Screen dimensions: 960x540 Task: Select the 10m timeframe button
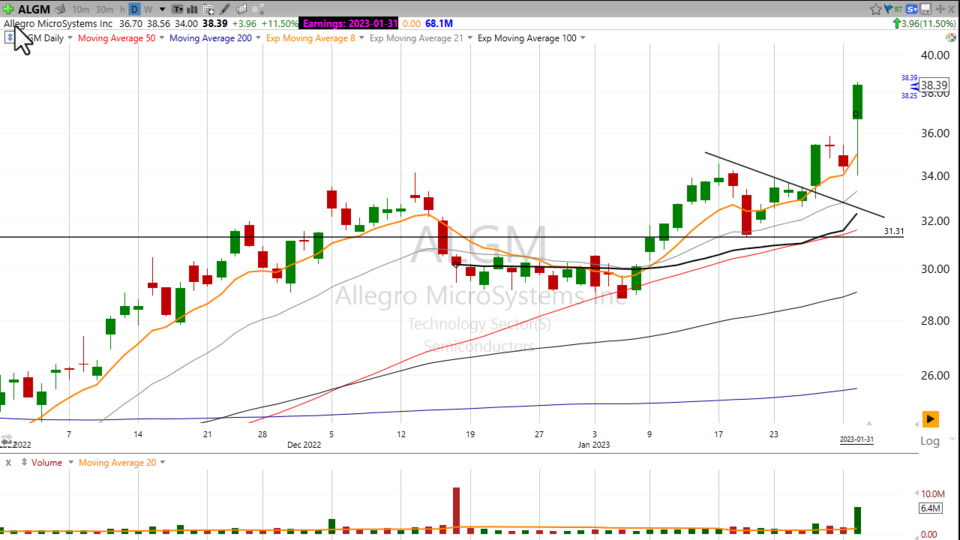81,9
